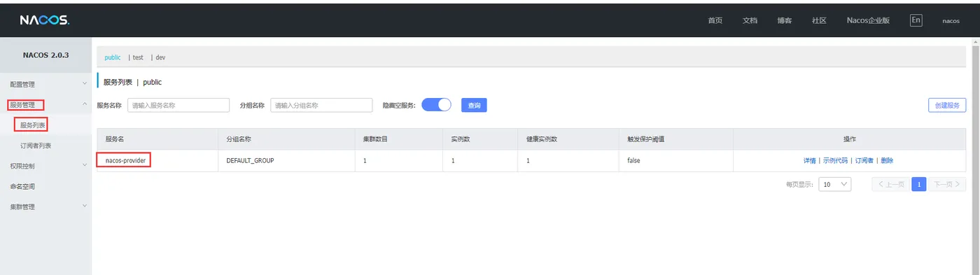Click the 查询 search button
The width and height of the screenshot is (980, 275).
point(474,105)
